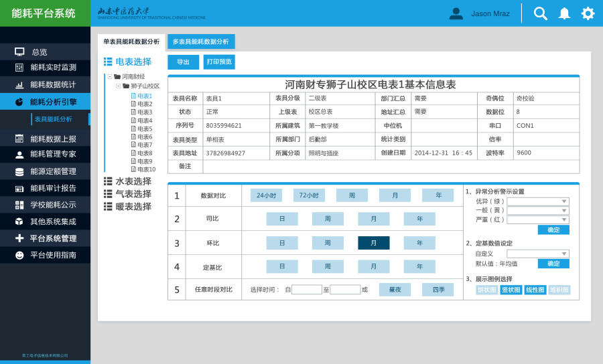
Task: Open the notification bell
Action: click(x=564, y=13)
